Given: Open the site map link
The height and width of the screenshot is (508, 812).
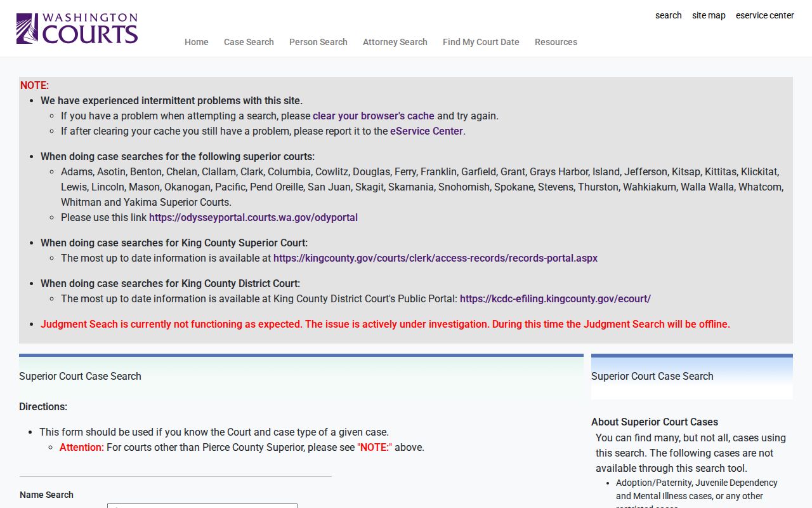Looking at the screenshot, I should pos(709,15).
